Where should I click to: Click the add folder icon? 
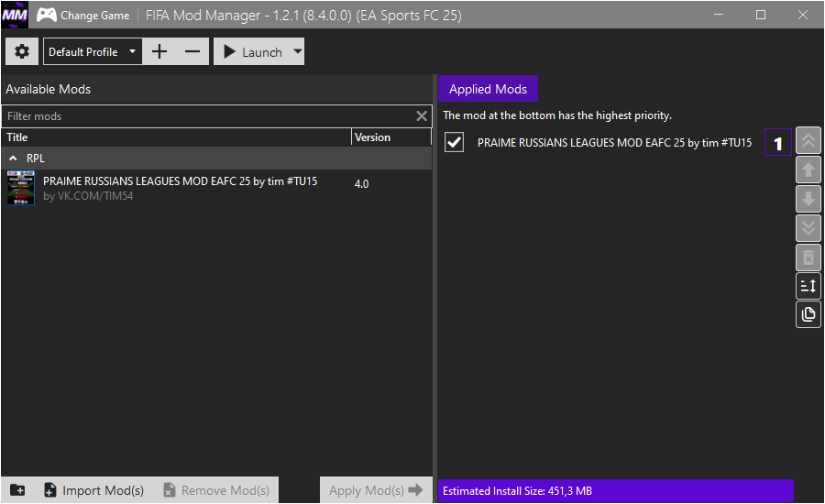click(x=17, y=490)
